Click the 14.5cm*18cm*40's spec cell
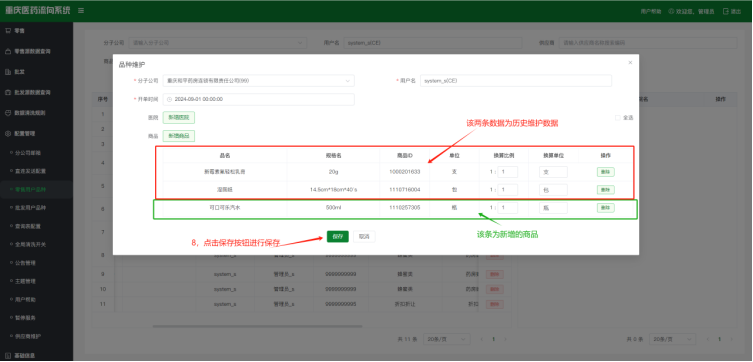Screen dimensions: 753x362 coord(333,190)
